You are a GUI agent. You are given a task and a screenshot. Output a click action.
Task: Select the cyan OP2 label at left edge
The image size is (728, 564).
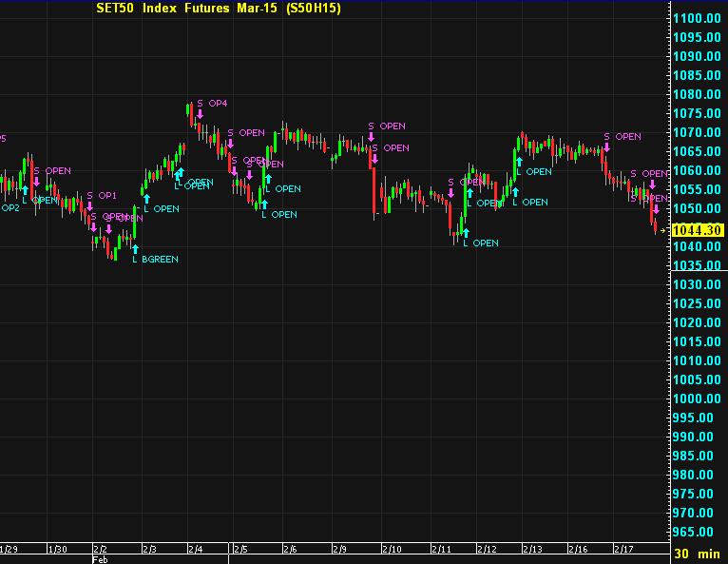(10, 207)
